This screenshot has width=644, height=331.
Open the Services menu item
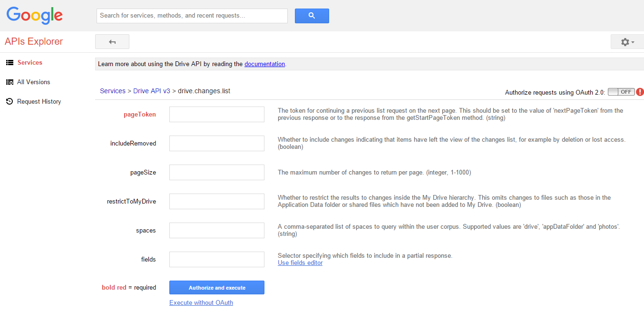pyautogui.click(x=29, y=63)
